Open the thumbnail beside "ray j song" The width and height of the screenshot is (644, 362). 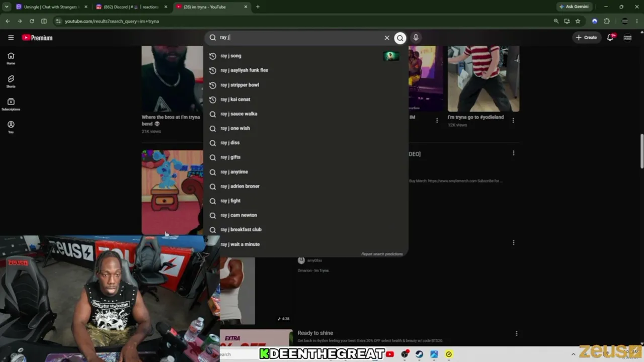(391, 56)
